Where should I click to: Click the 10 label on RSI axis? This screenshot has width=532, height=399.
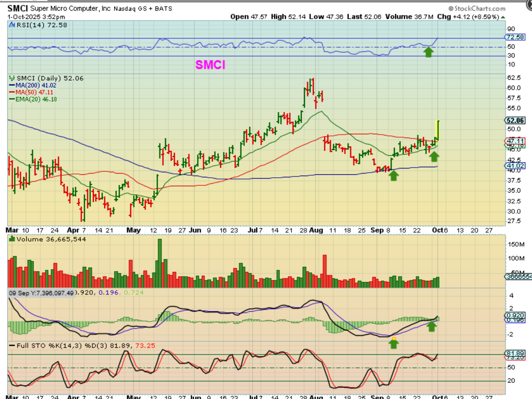click(510, 64)
